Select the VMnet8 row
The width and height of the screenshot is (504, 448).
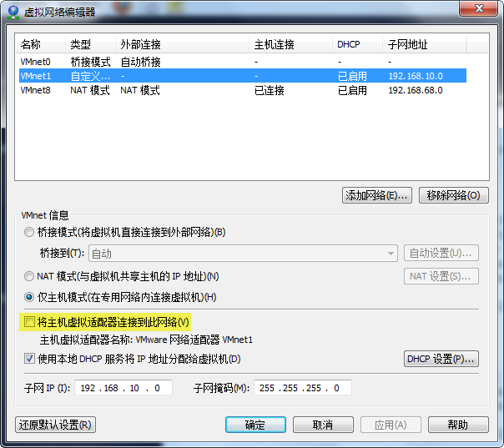243,90
